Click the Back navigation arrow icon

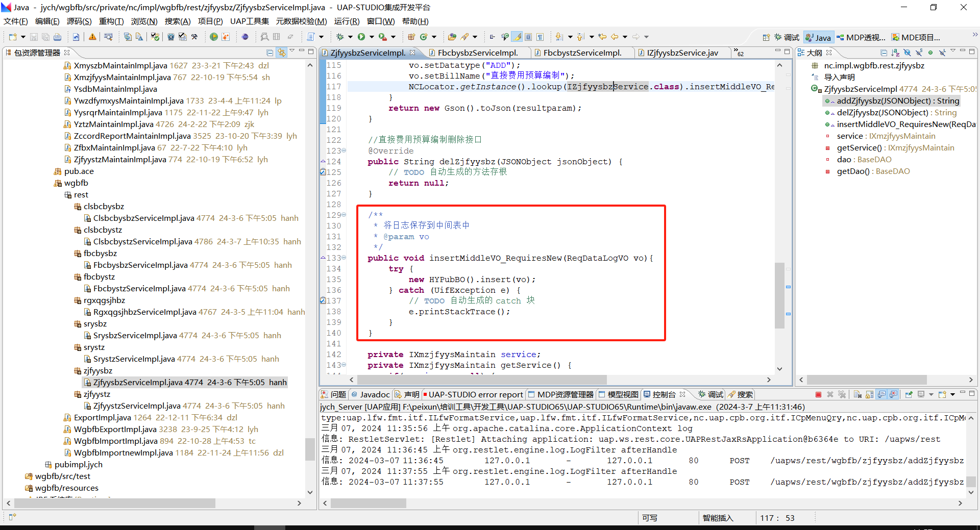614,37
